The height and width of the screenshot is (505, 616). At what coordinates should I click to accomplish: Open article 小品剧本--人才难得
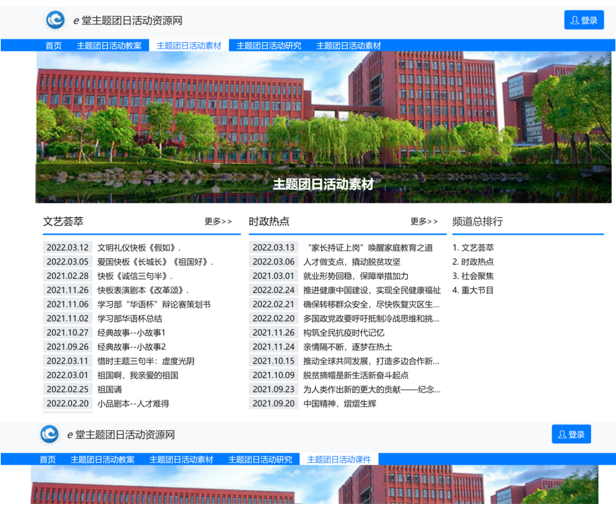click(x=133, y=403)
